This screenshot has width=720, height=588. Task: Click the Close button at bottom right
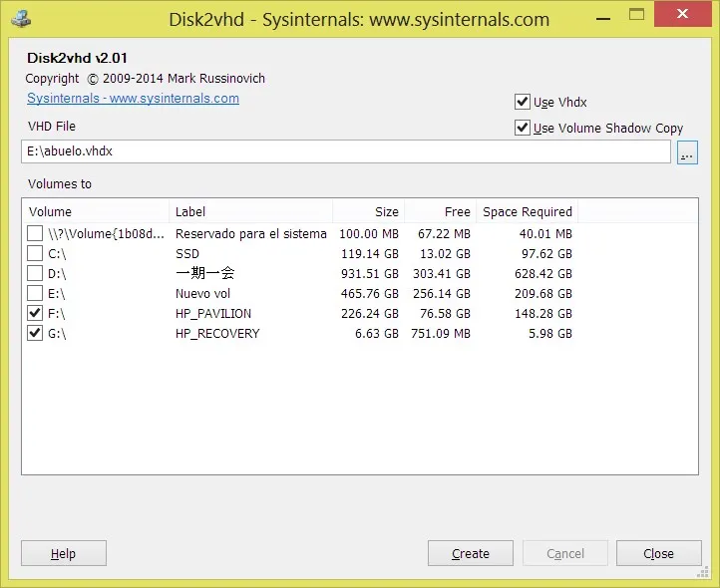[658, 553]
